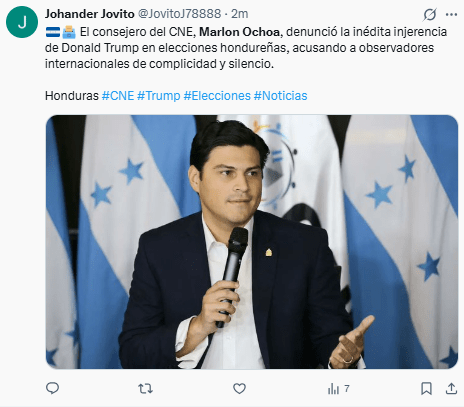Repost this tweet using the retweet icon

coord(145,388)
